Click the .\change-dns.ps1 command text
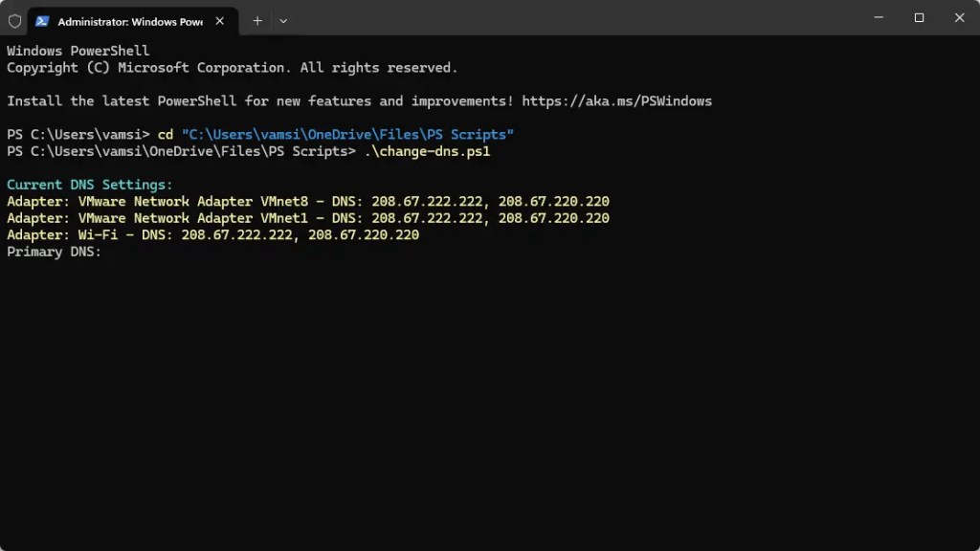This screenshot has width=980, height=551. [x=428, y=151]
